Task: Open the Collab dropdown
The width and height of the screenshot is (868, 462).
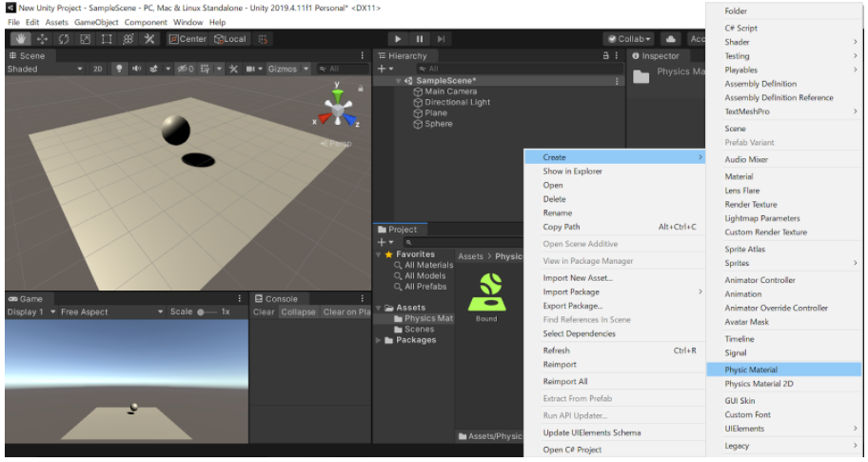Action: tap(629, 39)
